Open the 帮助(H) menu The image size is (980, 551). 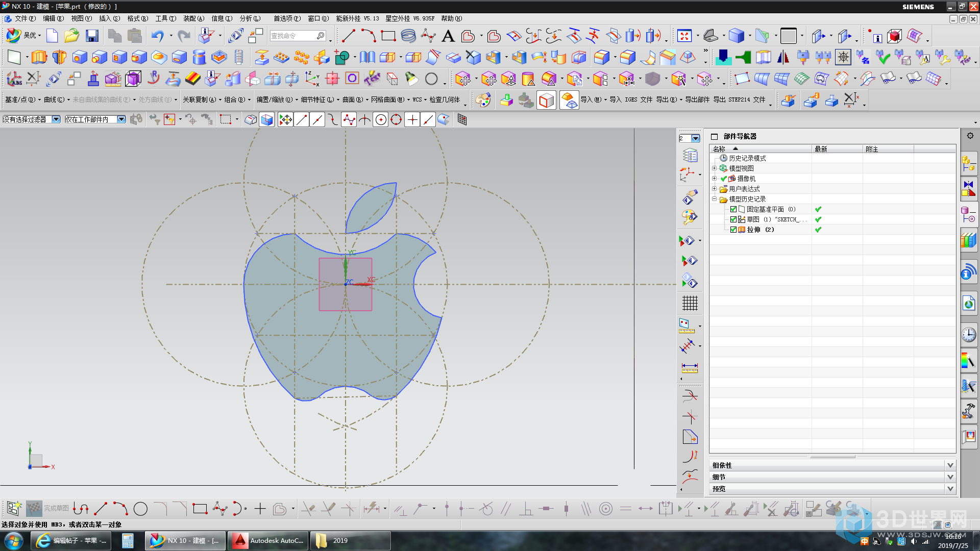[x=452, y=18]
